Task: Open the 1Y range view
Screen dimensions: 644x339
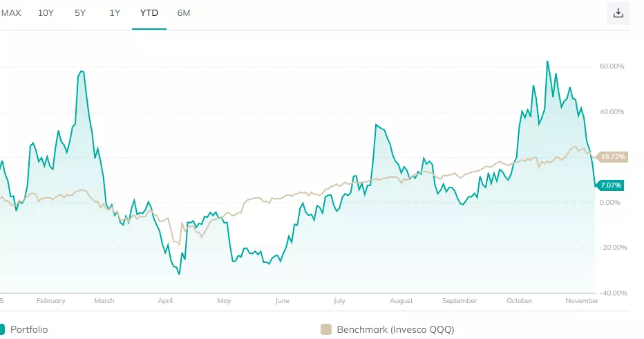Action: coord(115,13)
